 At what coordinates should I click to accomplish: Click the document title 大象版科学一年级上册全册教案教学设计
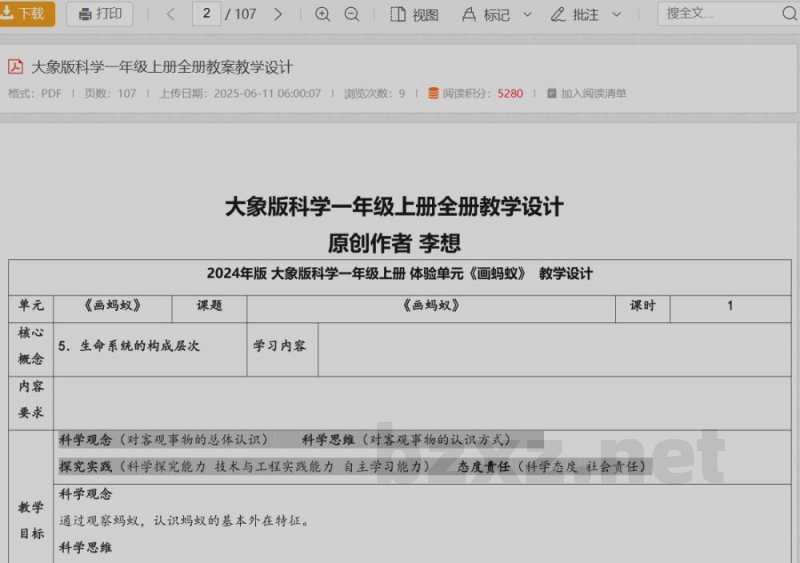coord(162,67)
